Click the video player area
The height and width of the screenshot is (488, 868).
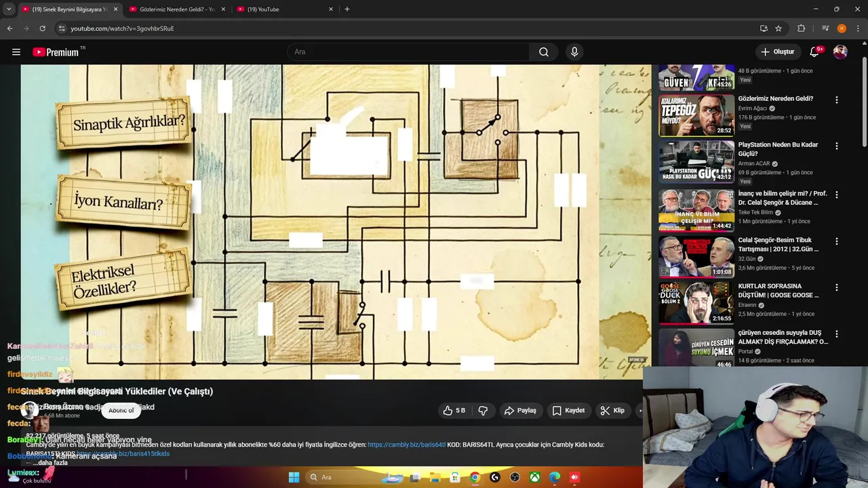point(336,222)
